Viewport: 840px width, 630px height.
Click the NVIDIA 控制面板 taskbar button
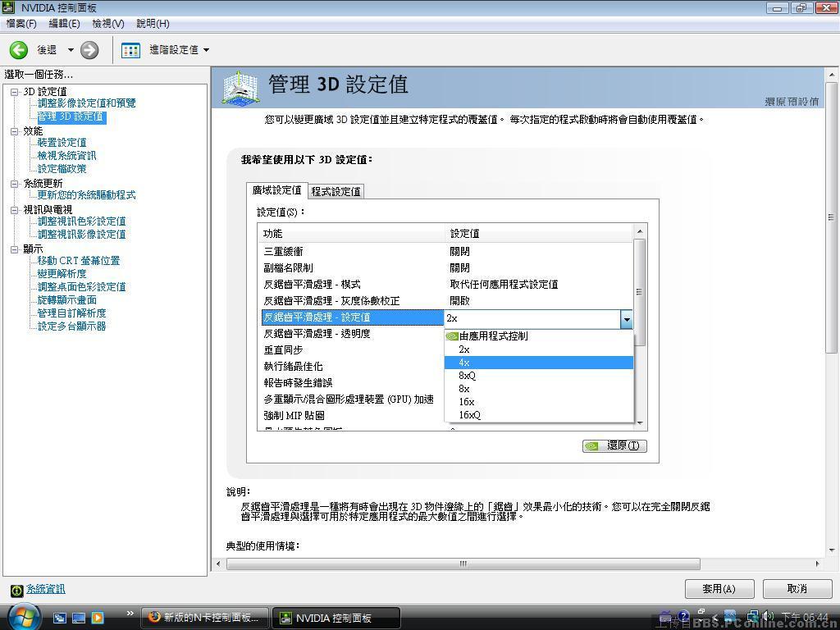click(336, 616)
